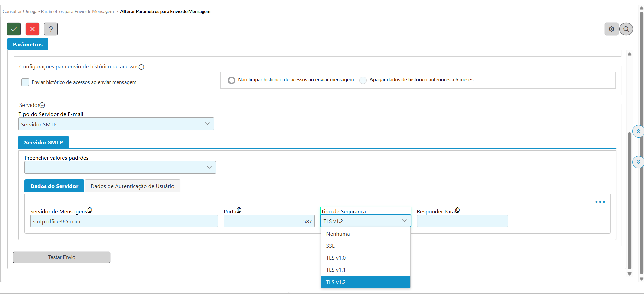Screen dimensions: 644x294
Task: Click copy icon next to Servidor de Mensagens
Action: [x=90, y=210]
